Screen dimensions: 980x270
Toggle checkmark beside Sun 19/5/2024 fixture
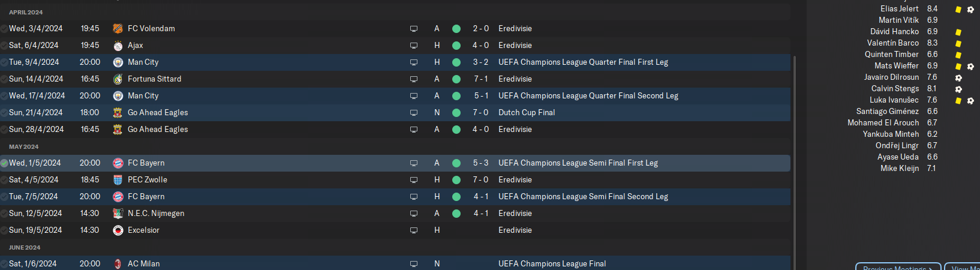pyautogui.click(x=4, y=230)
